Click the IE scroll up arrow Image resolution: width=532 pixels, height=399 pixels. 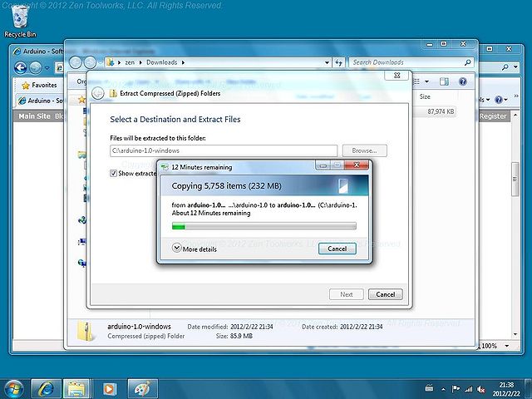(515, 116)
